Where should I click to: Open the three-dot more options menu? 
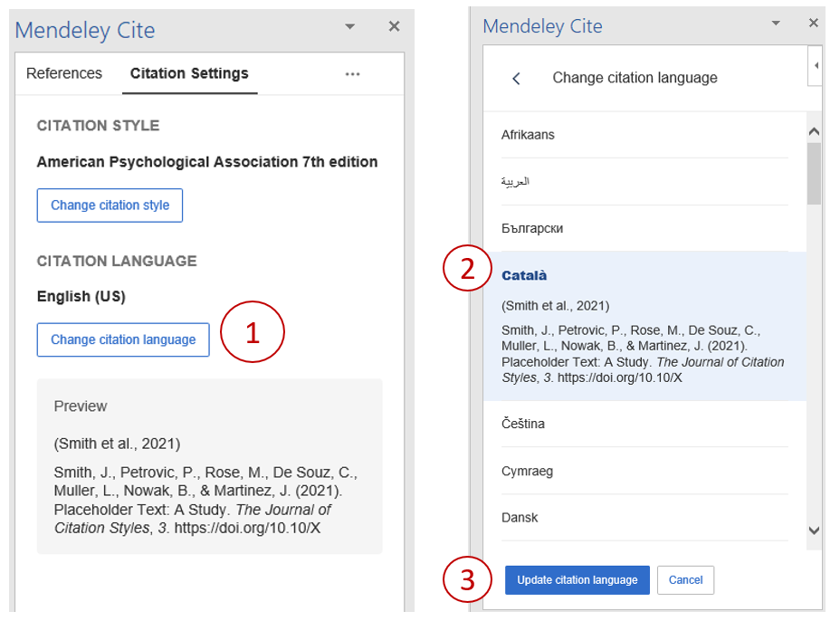[352, 74]
